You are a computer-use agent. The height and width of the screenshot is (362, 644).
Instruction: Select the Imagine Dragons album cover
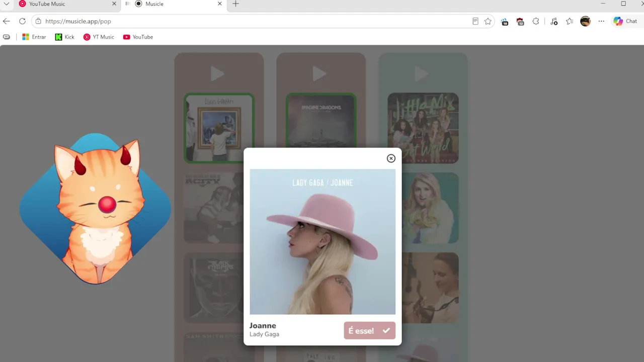321,120
